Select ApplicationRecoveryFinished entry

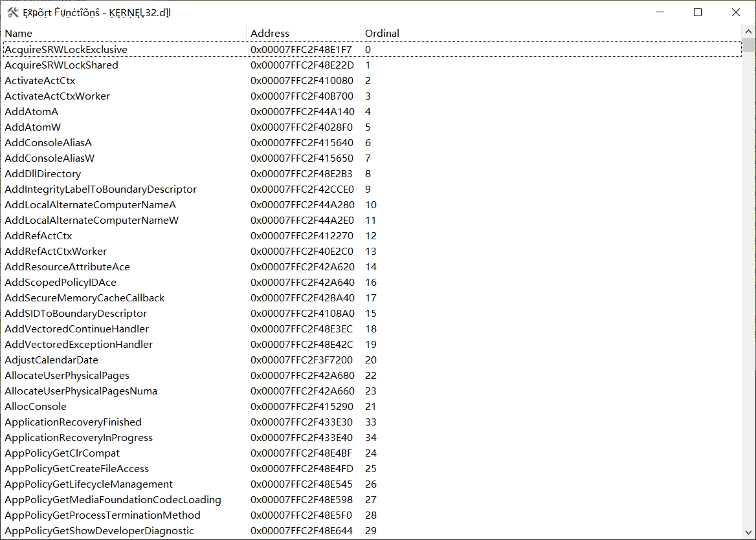[372, 422]
